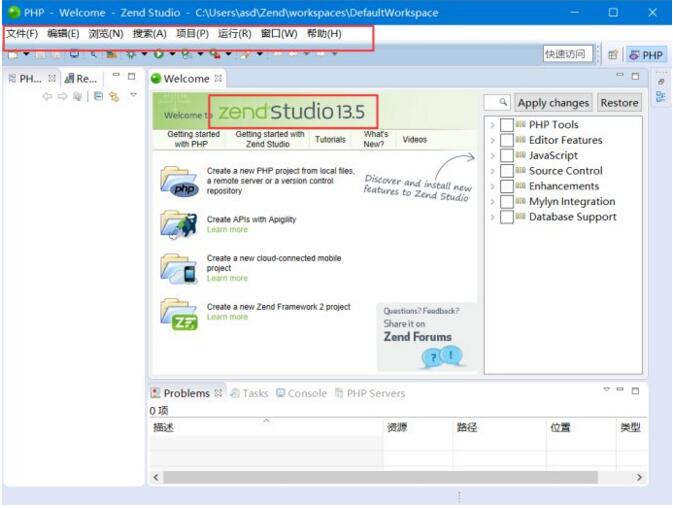This screenshot has height=508, width=673.
Task: Close the Problems tab
Action: coord(218,393)
